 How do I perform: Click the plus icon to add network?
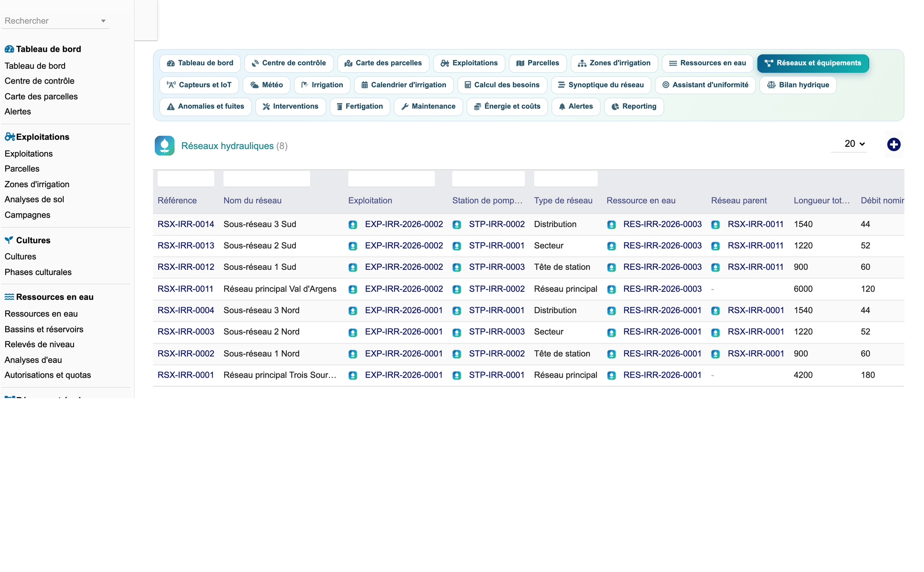click(x=894, y=144)
